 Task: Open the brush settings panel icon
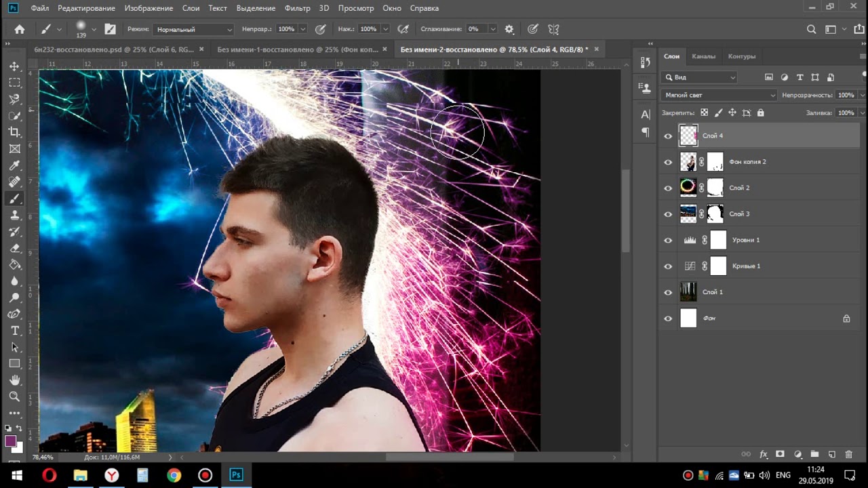tap(110, 29)
